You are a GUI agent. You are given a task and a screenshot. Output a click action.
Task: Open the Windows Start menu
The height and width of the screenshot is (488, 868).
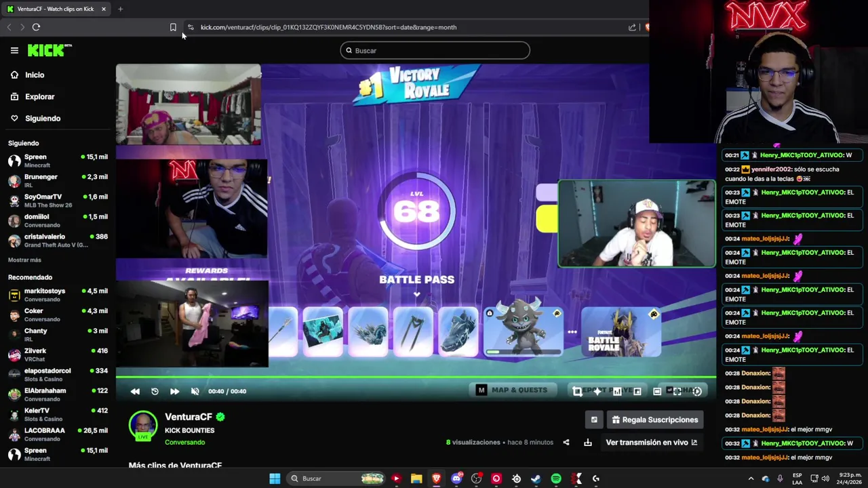coord(275,479)
